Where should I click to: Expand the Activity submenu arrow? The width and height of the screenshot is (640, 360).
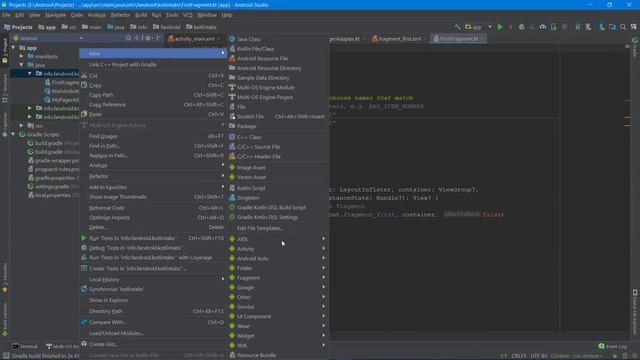click(x=324, y=248)
